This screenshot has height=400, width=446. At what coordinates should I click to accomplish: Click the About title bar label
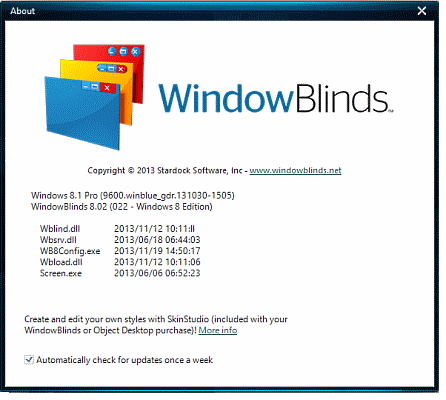pyautogui.click(x=22, y=11)
